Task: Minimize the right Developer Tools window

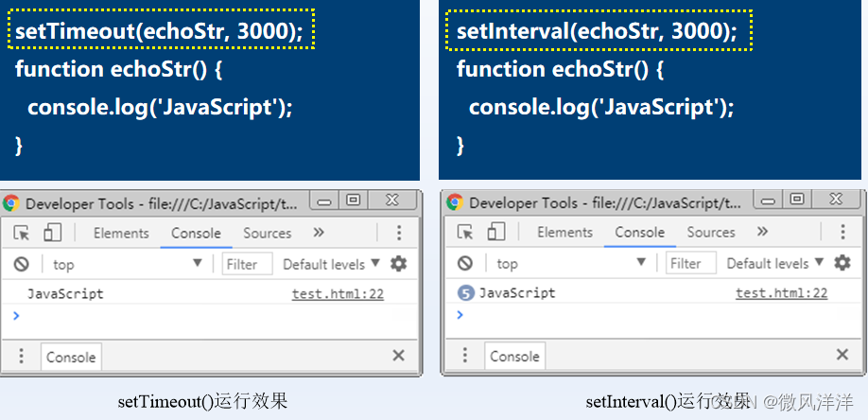Action: click(769, 200)
